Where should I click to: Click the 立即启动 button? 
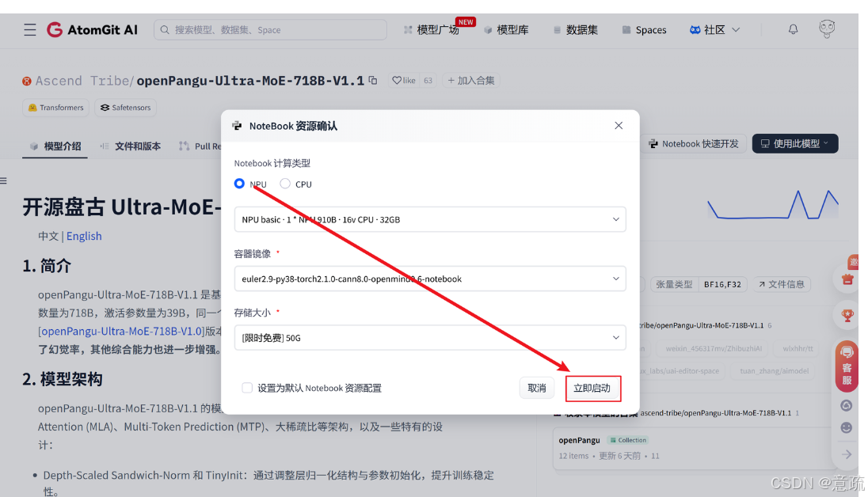tap(592, 388)
